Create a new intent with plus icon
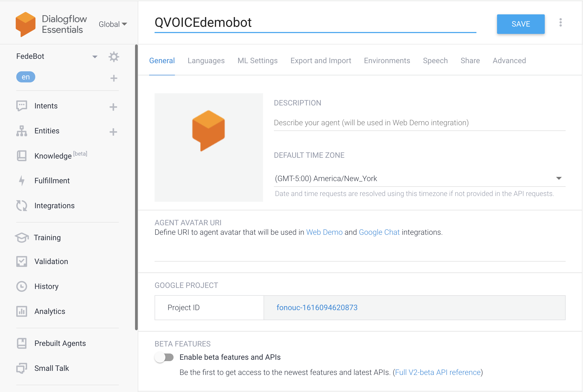Image resolution: width=583 pixels, height=392 pixels. (113, 107)
